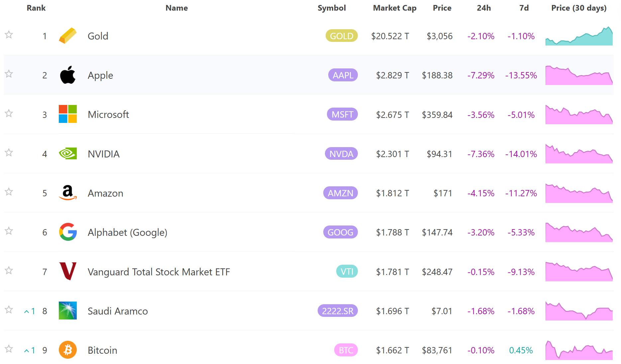Toggle favorite star for NVIDIA
The width and height of the screenshot is (621, 364).
click(x=9, y=152)
